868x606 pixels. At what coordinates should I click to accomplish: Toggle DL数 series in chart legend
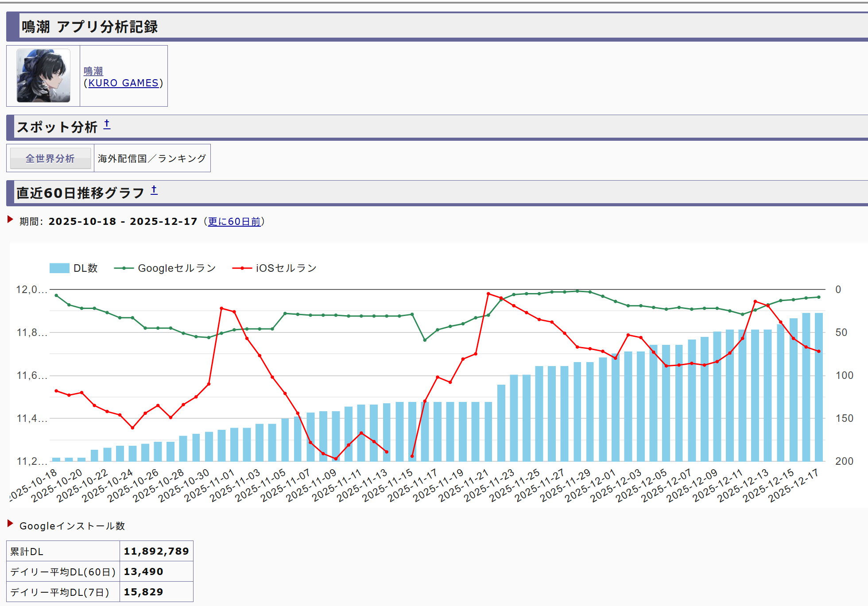(x=85, y=268)
